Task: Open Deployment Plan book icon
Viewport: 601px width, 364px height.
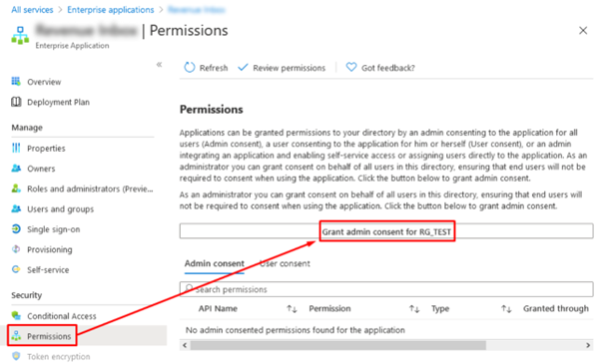Action: click(x=16, y=102)
